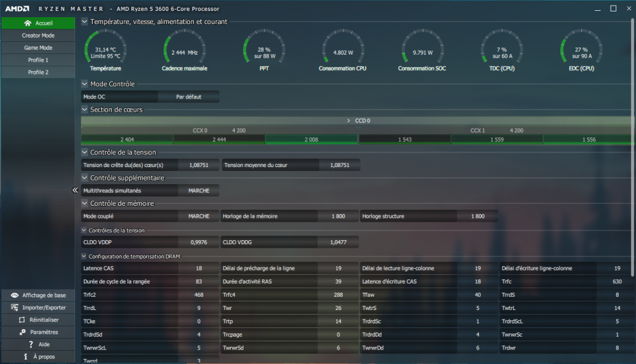Click the Accueil home icon
The image size is (636, 364).
tap(27, 23)
